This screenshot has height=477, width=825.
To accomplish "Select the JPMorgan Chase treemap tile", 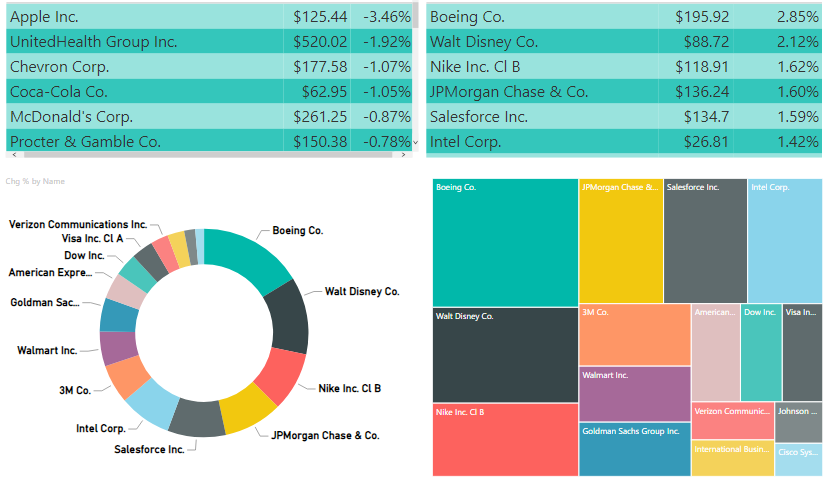I will (621, 241).
